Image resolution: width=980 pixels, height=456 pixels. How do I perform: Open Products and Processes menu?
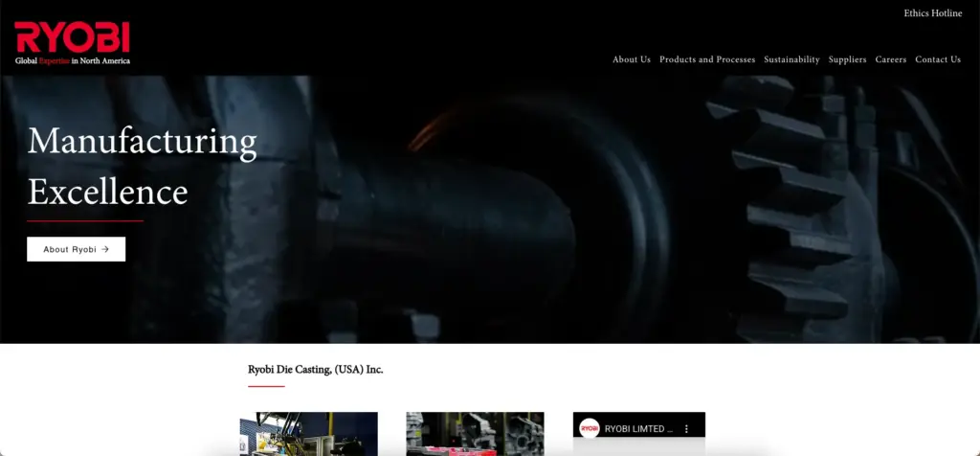pos(706,59)
